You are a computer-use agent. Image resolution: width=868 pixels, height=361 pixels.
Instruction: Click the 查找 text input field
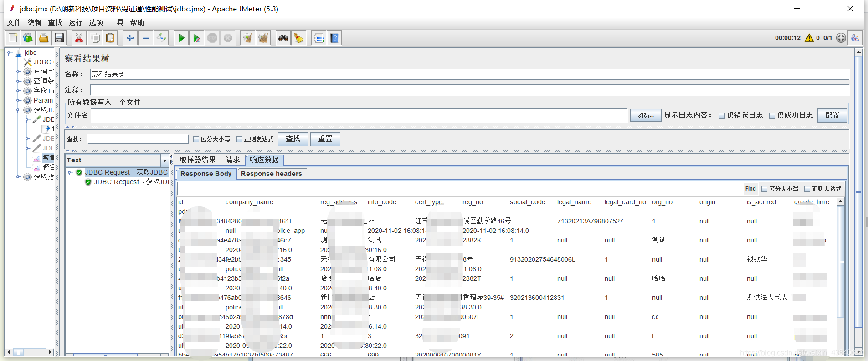(138, 139)
